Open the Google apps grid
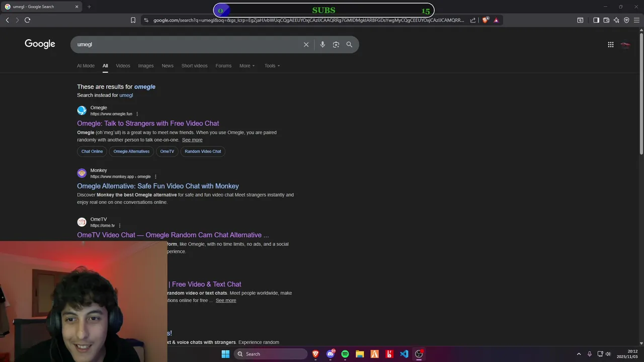 coord(610,45)
